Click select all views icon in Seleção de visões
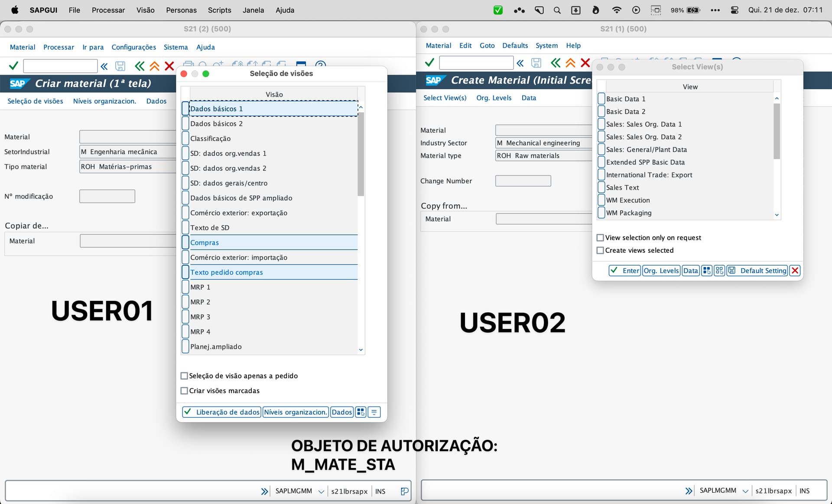The image size is (832, 504). 360,412
